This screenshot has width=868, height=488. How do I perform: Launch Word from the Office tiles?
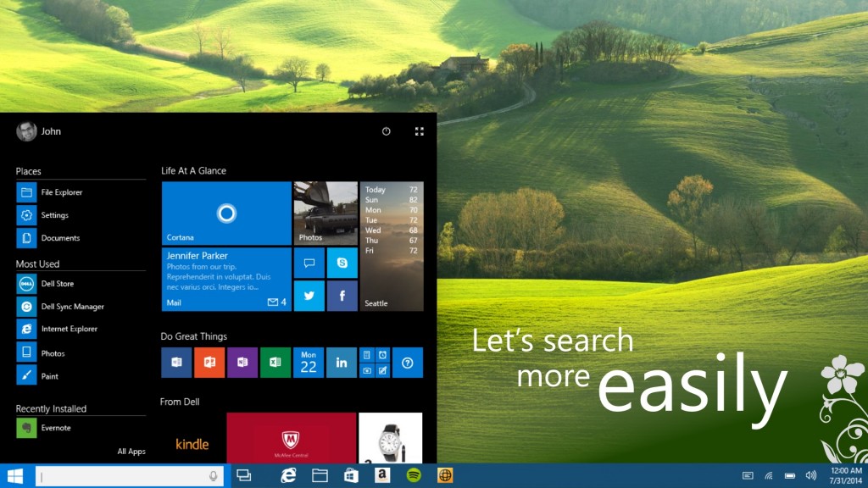click(x=176, y=363)
